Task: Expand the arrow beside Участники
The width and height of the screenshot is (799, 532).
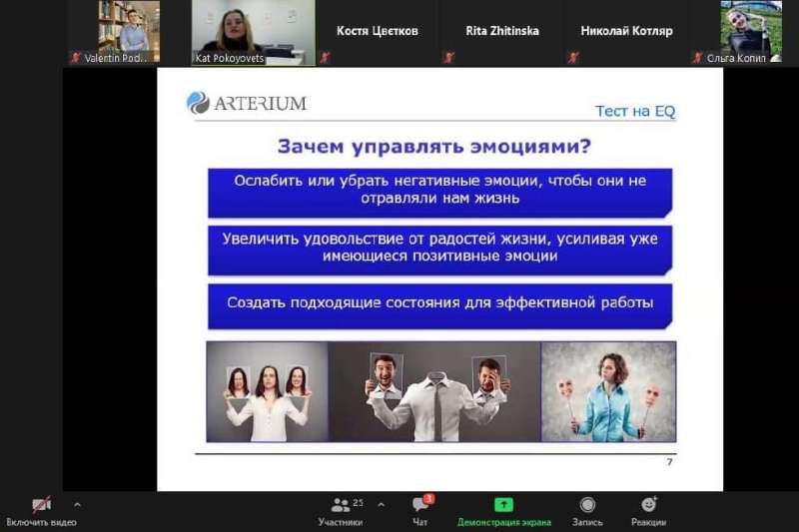Action: 382,504
